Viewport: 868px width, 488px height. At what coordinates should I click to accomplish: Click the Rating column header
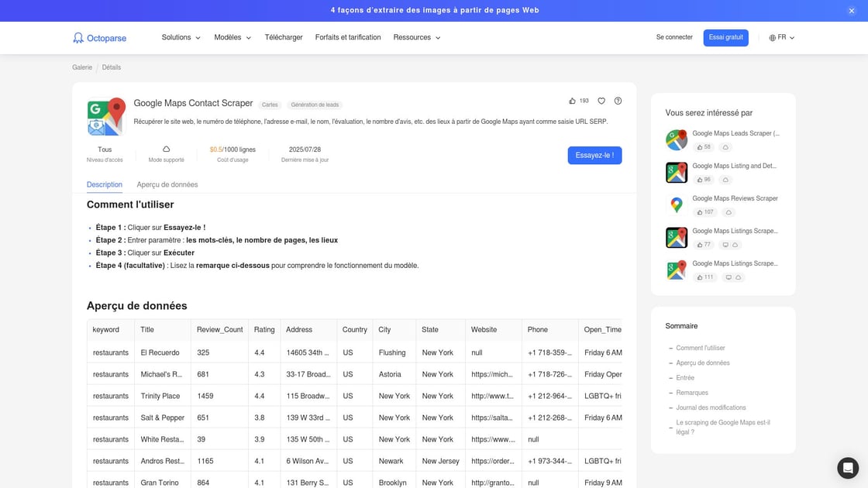264,330
